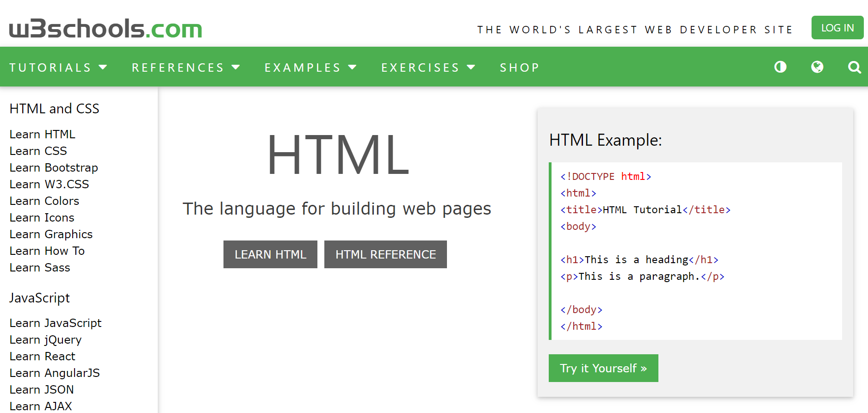Select Learn Graphics in sidebar
This screenshot has width=868, height=413.
[x=51, y=234]
